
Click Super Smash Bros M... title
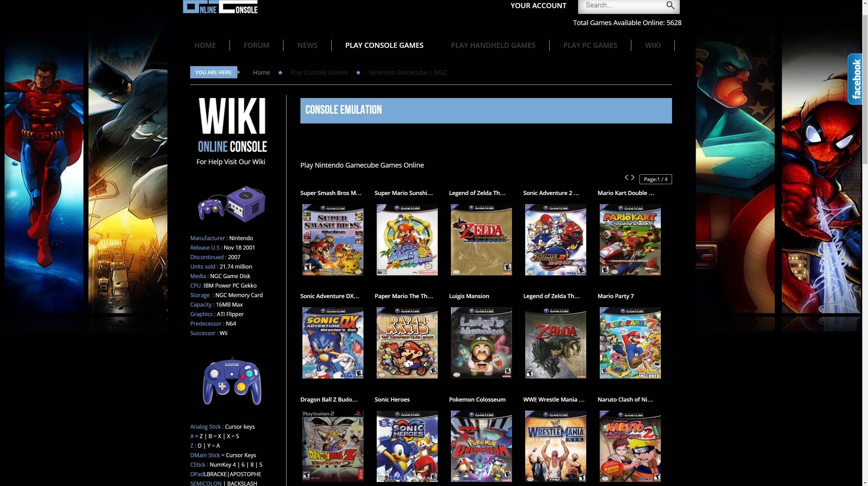click(x=331, y=193)
